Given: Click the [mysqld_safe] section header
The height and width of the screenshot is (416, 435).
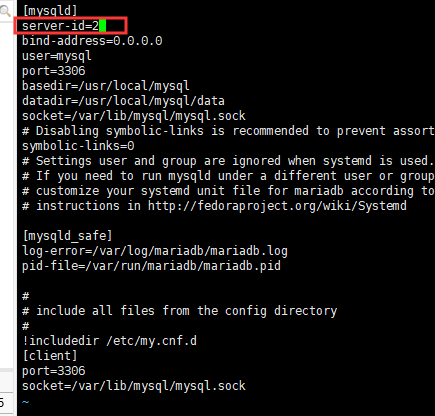Looking at the screenshot, I should point(67,236).
